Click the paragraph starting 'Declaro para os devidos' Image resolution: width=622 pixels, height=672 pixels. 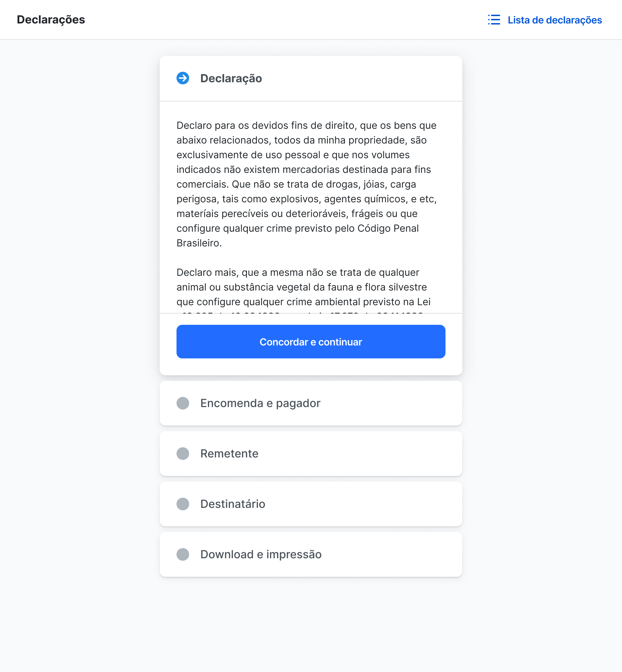click(x=307, y=184)
